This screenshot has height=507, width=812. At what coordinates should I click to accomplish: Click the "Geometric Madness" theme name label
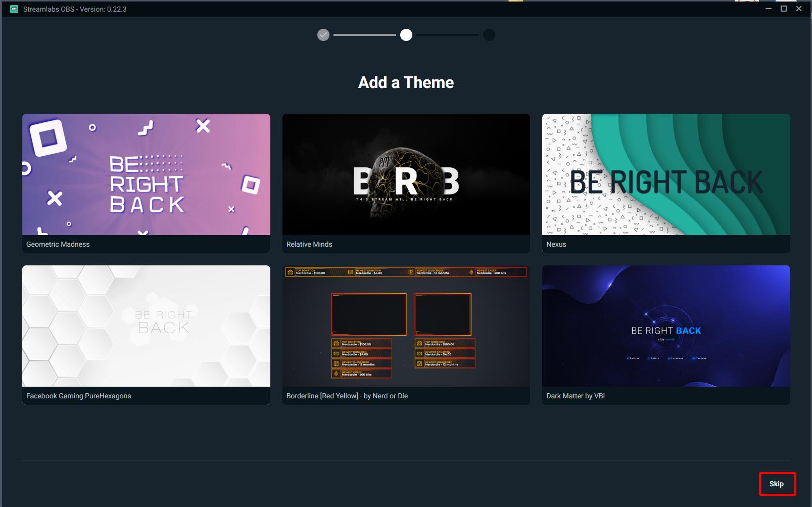point(58,244)
